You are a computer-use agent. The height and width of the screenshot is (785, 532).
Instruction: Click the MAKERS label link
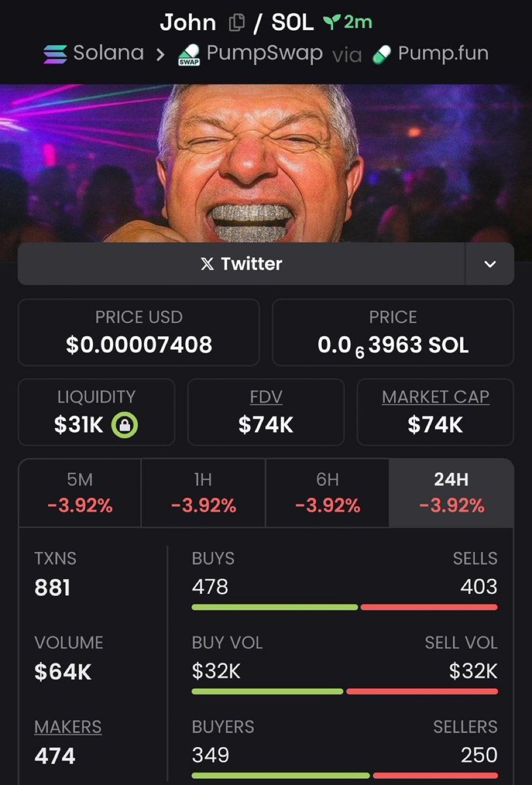point(68,727)
